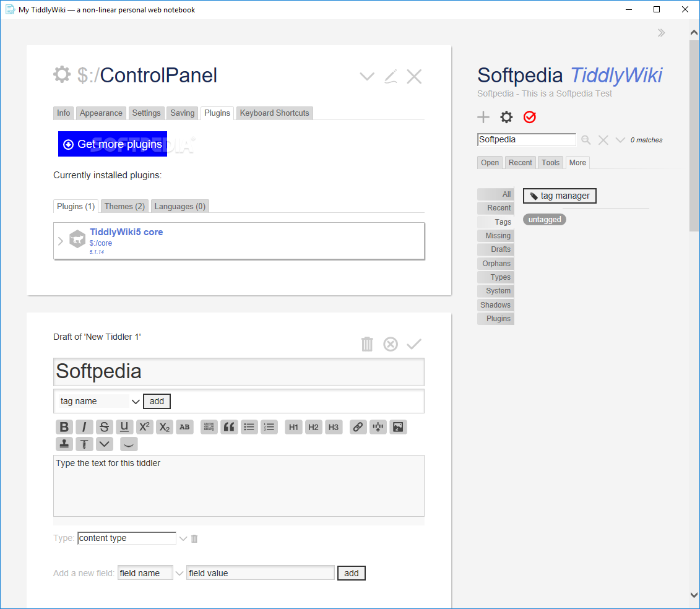Expand TiddlyWiki5 core plugin details
This screenshot has width=700, height=609.
[x=61, y=241]
